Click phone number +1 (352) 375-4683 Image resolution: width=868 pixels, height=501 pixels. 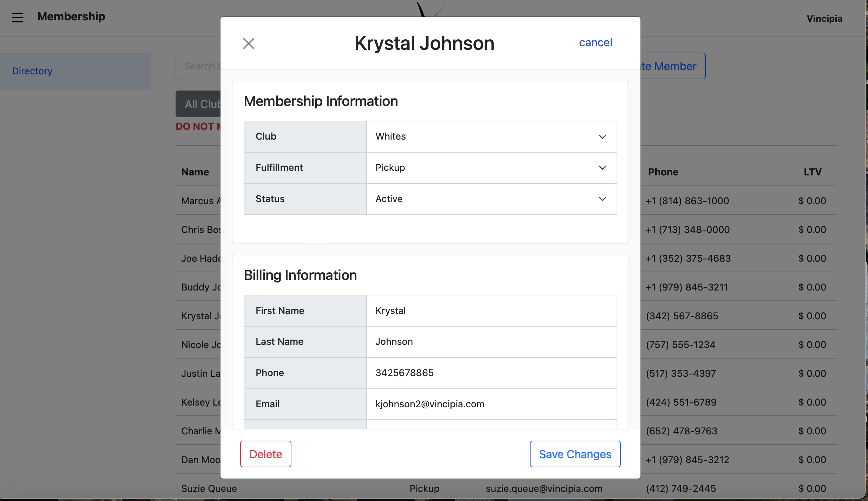tap(688, 258)
